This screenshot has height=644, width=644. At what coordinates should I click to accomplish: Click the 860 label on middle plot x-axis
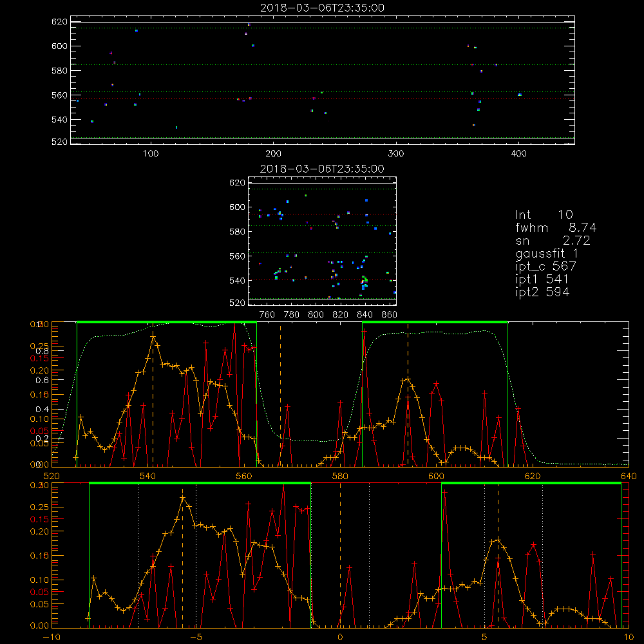[390, 315]
